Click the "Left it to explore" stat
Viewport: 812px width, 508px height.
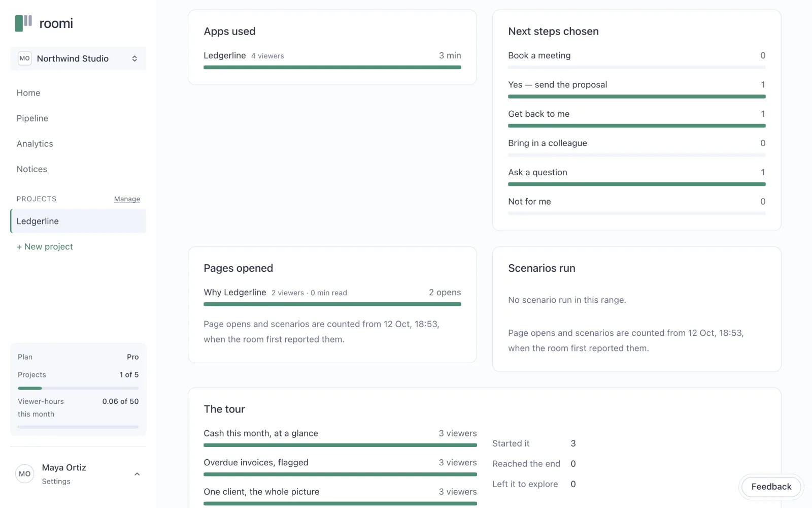[534, 484]
